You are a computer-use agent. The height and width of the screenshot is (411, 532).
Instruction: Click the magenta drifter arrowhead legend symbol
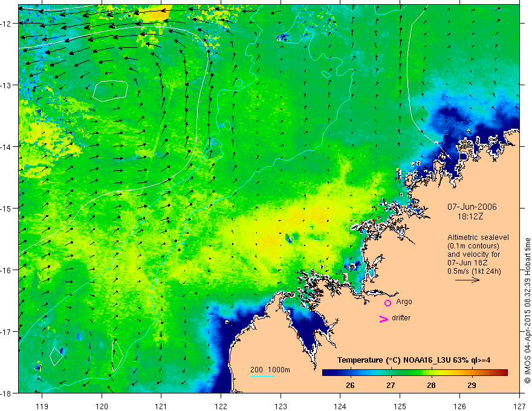pyautogui.click(x=384, y=319)
